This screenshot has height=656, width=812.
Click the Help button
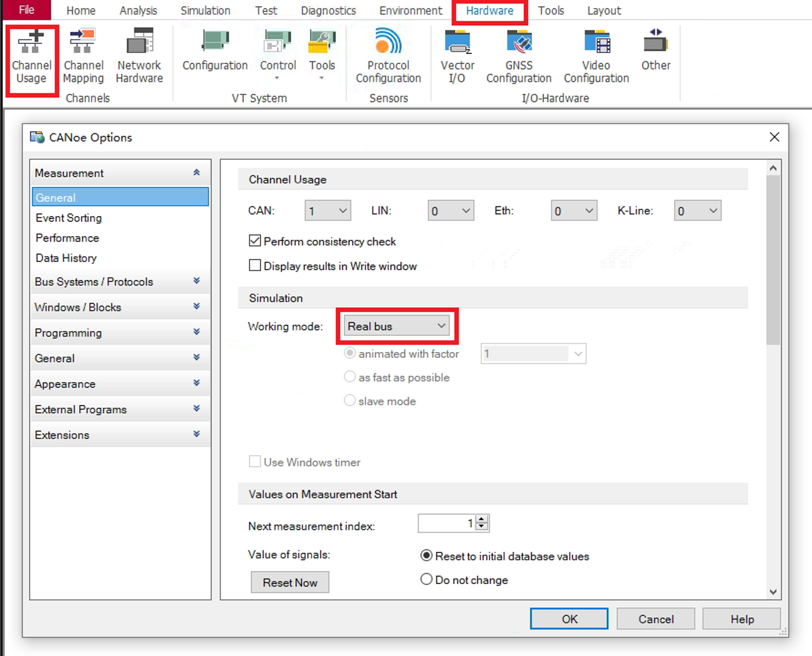coord(742,619)
